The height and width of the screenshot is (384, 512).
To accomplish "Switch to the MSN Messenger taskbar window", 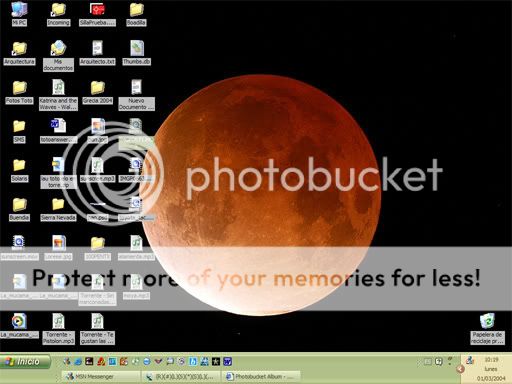I will tap(101, 377).
